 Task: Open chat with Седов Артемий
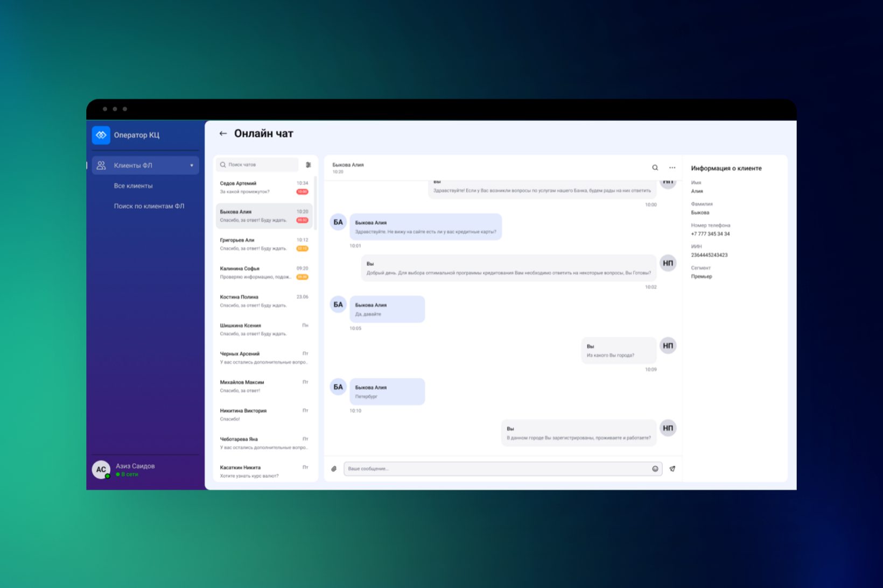[264, 187]
